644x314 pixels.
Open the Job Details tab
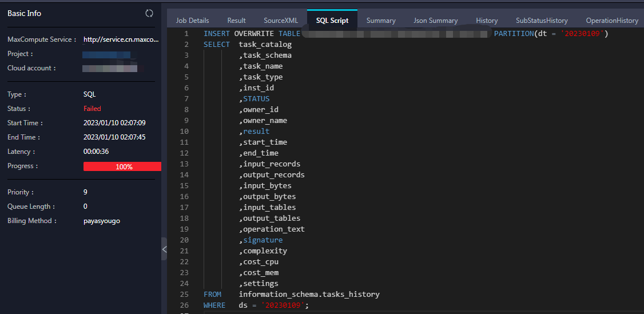click(x=193, y=21)
